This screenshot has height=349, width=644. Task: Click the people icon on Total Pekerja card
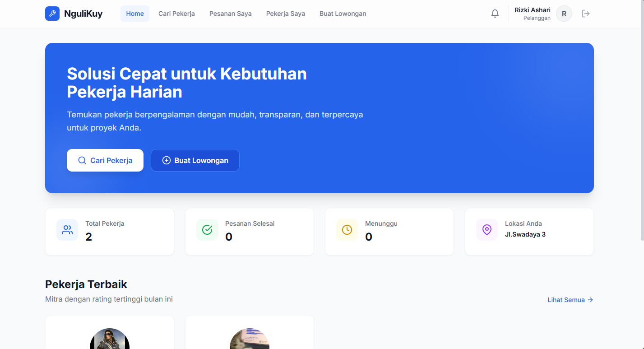coord(67,230)
